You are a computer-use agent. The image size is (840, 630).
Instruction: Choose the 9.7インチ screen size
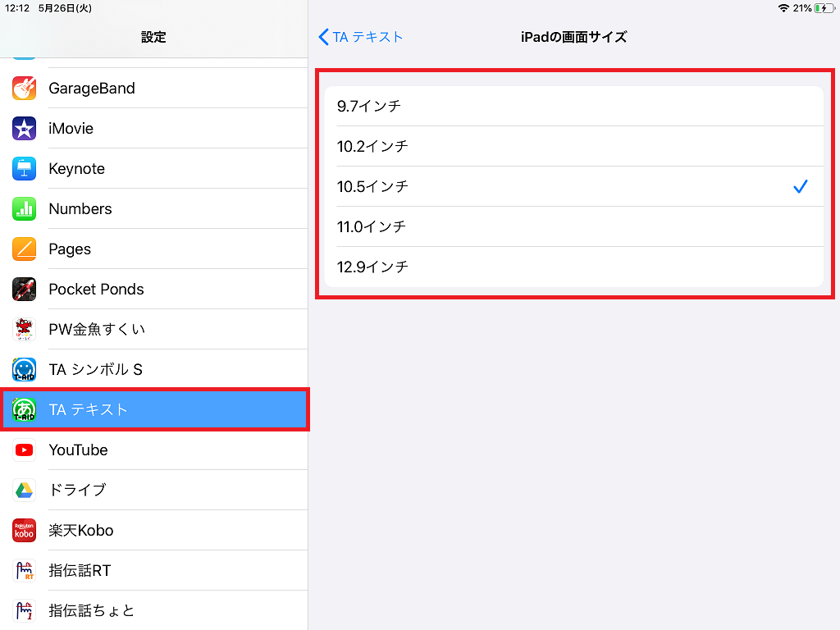point(573,106)
